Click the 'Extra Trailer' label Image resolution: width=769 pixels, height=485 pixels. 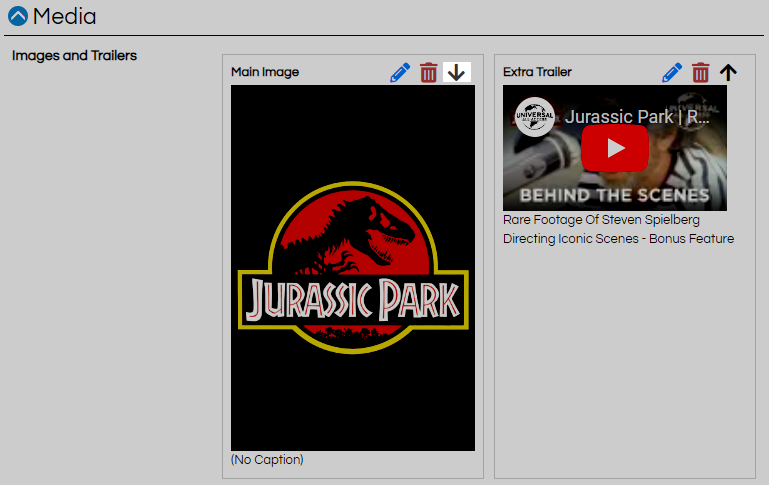point(537,72)
